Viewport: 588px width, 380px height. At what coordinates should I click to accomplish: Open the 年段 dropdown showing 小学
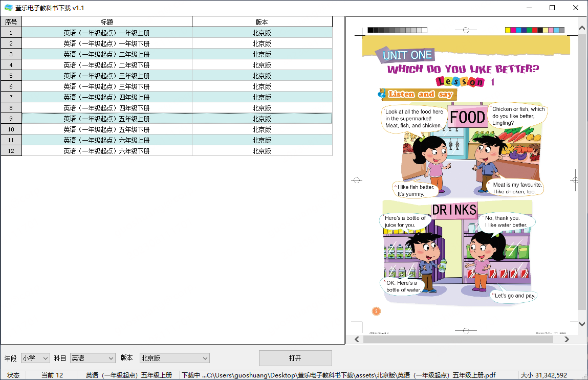(36, 359)
